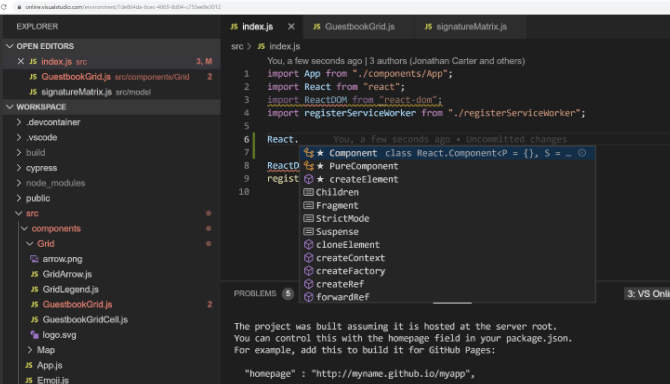
Task: Click the EXPLORER panel title
Action: [37, 26]
